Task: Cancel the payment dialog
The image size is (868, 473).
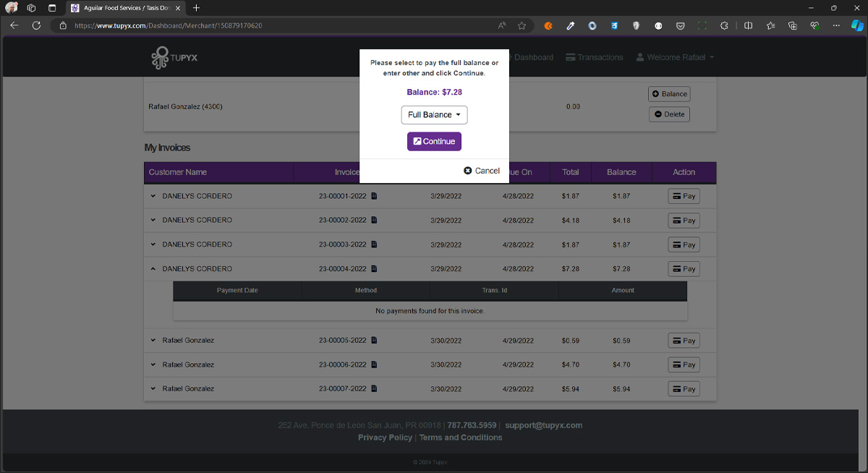Action: coord(482,171)
